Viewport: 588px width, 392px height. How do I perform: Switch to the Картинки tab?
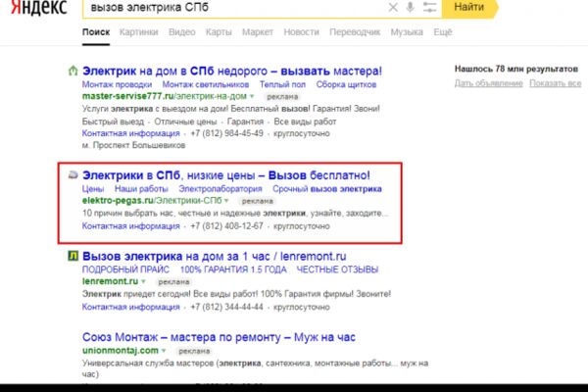(139, 32)
